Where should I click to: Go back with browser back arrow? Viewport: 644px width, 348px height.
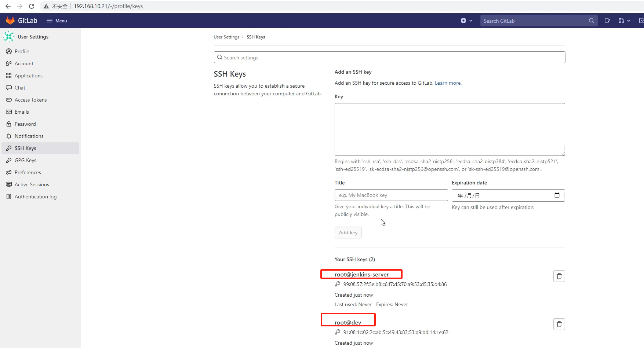click(8, 6)
